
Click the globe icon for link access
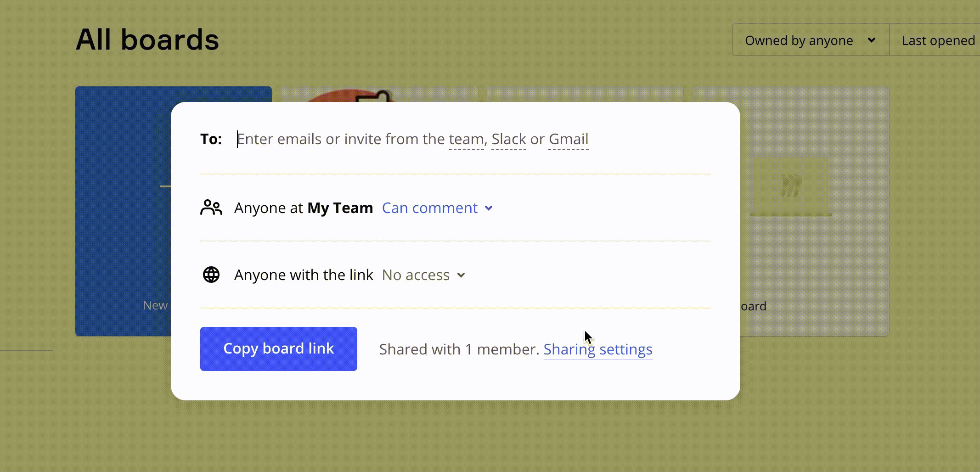pyautogui.click(x=211, y=275)
